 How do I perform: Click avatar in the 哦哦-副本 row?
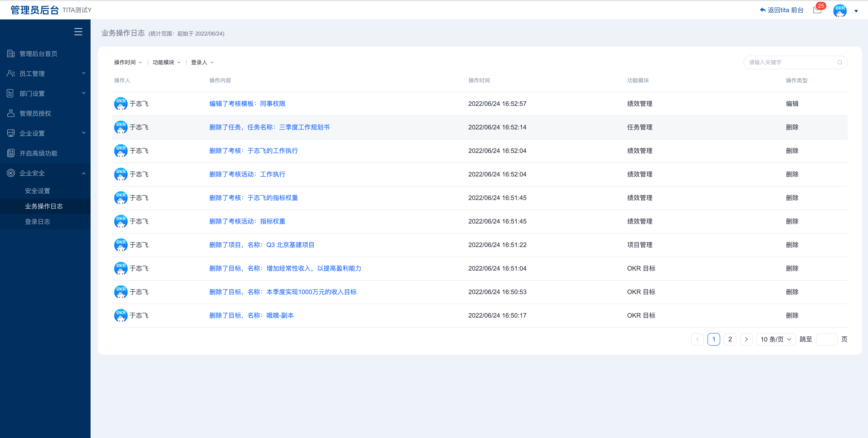121,315
